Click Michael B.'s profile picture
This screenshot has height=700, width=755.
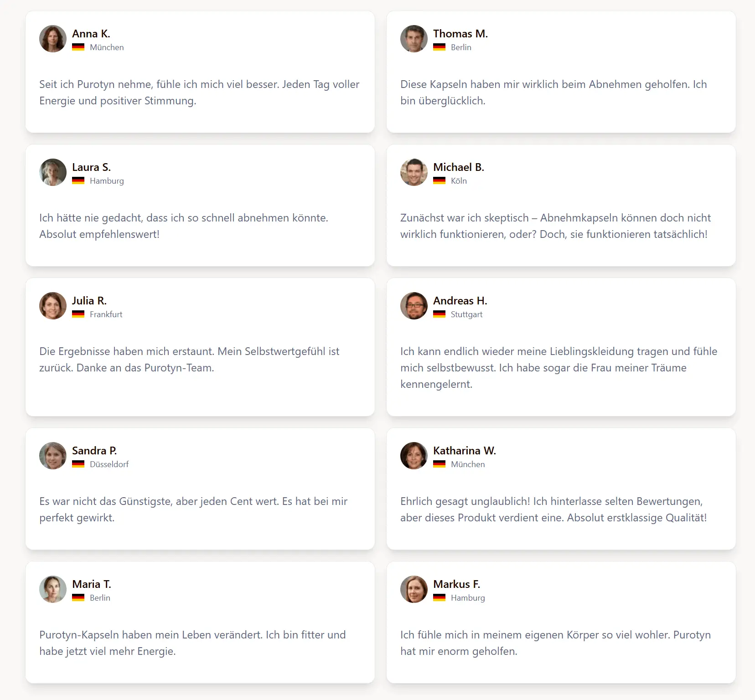414,172
